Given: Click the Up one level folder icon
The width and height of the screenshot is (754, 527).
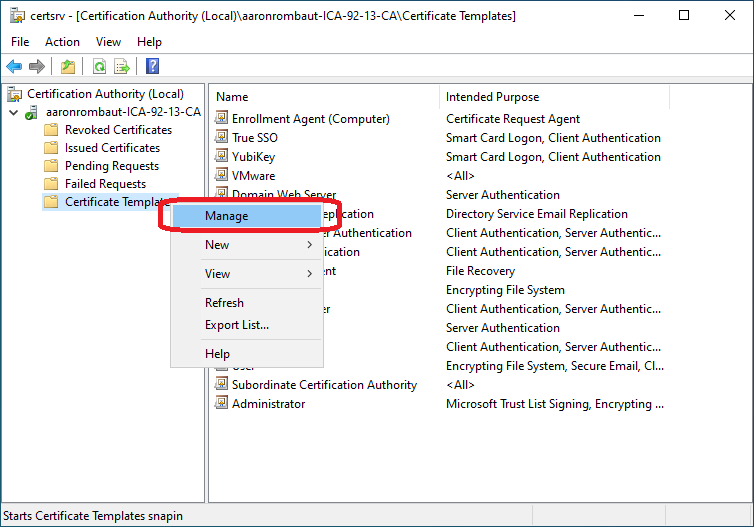Looking at the screenshot, I should point(68,67).
